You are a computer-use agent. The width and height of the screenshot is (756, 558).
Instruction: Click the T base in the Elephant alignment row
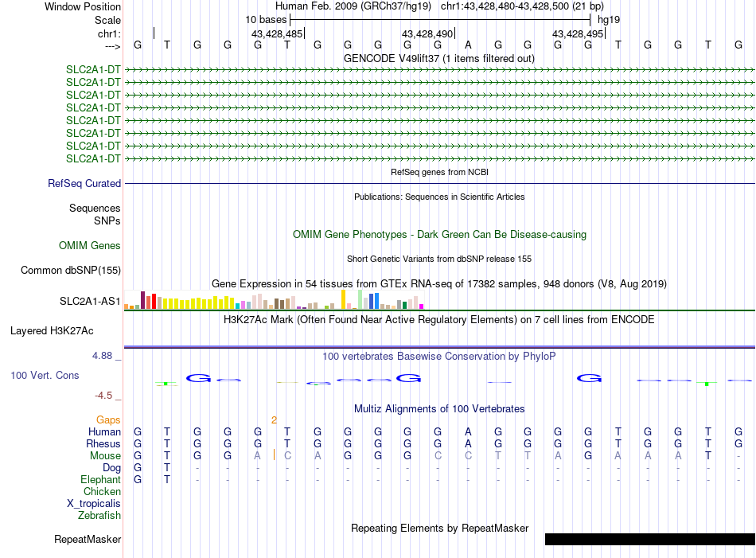click(167, 479)
